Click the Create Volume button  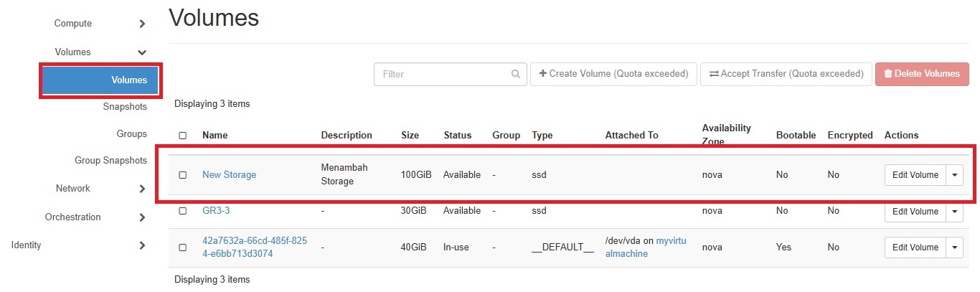613,74
